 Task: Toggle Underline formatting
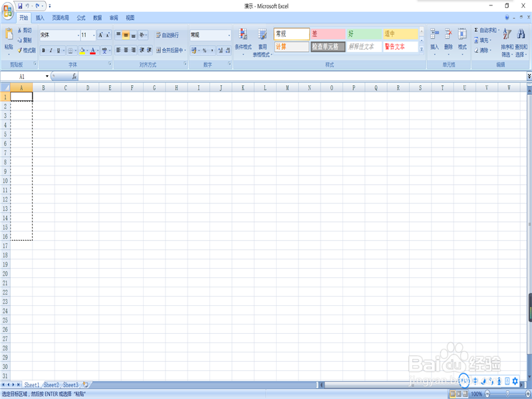coord(59,51)
